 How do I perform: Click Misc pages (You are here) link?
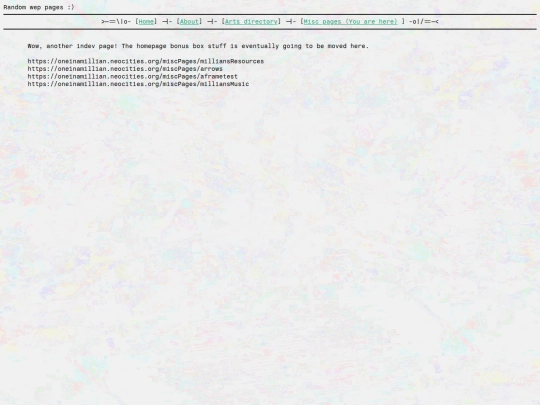coord(350,22)
